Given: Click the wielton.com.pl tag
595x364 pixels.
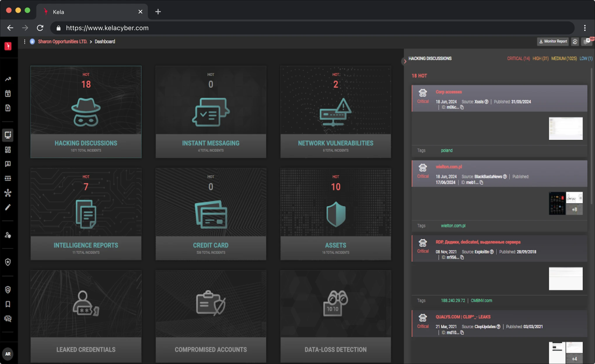Looking at the screenshot, I should point(453,226).
